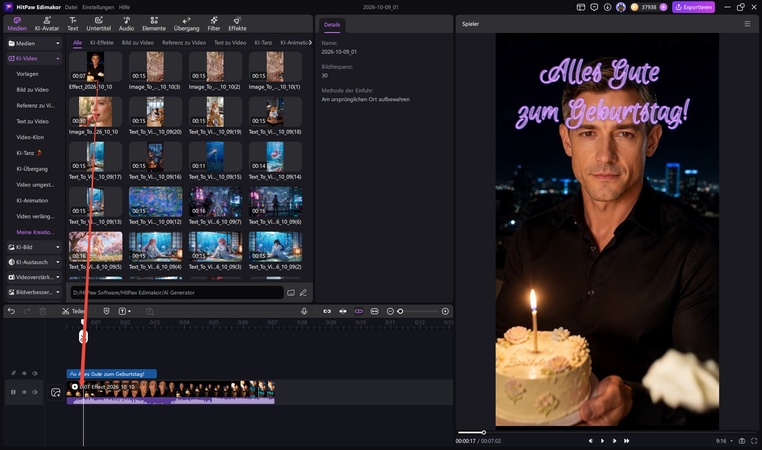Toggle the first link/snap icon in timeline toolbar
The width and height of the screenshot is (762, 450).
pos(327,311)
